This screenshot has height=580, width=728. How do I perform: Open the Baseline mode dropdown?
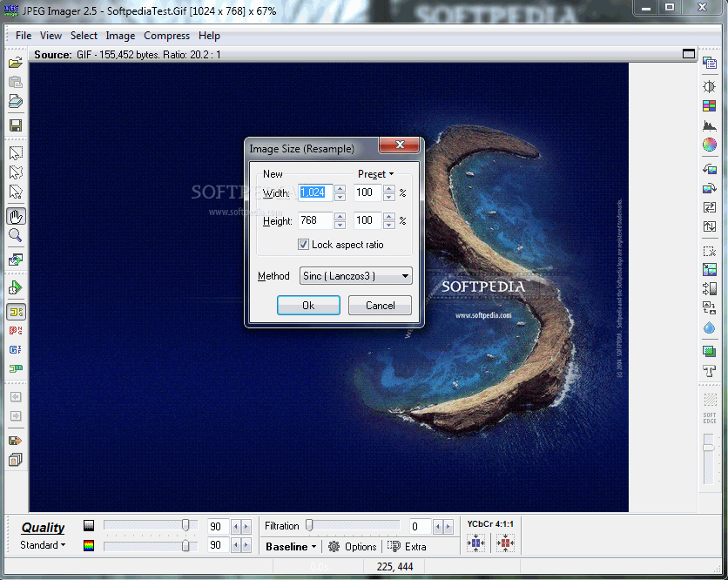click(x=291, y=547)
